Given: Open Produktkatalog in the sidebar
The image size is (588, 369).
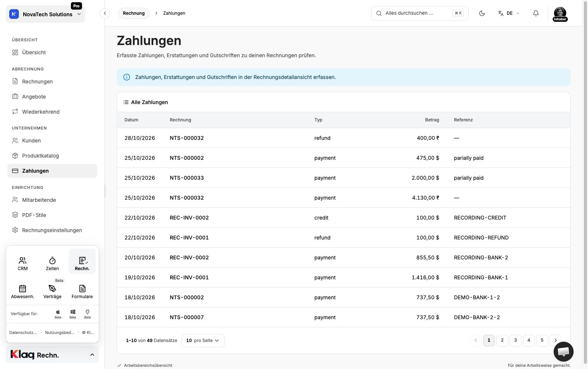Looking at the screenshot, I should (52, 156).
